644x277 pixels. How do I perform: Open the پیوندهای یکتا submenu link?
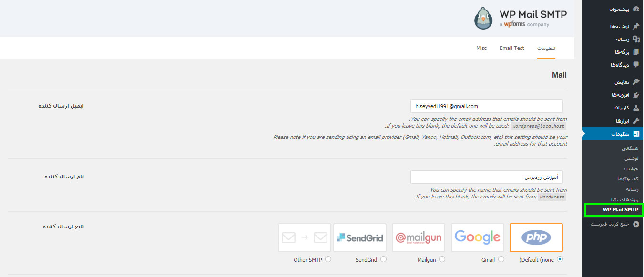[624, 199]
